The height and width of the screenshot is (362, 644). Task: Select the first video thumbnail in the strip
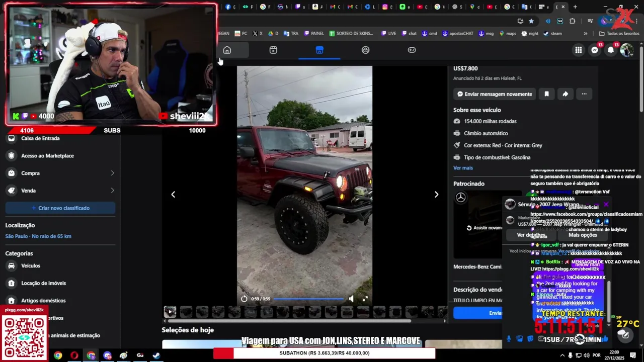click(x=170, y=312)
